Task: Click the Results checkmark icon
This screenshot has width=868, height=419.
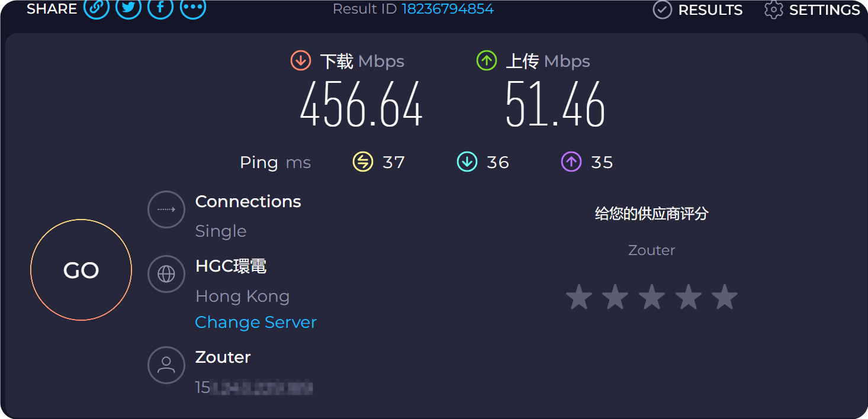Action: click(662, 9)
